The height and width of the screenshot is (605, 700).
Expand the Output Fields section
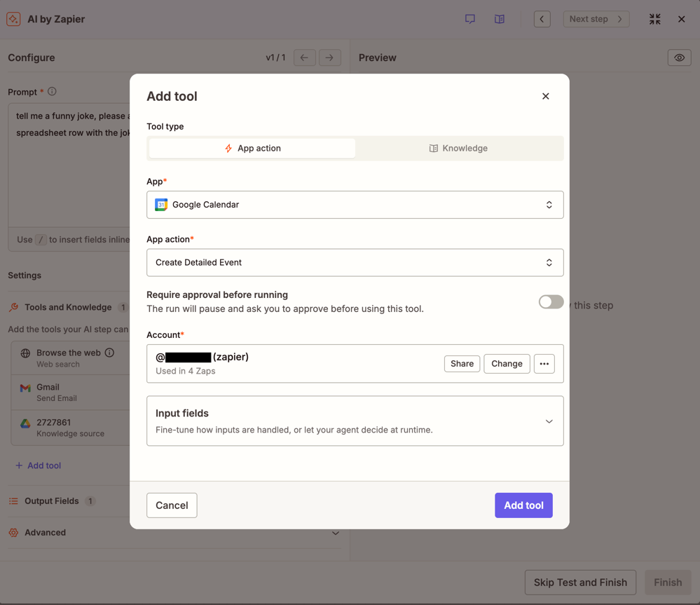click(68, 501)
